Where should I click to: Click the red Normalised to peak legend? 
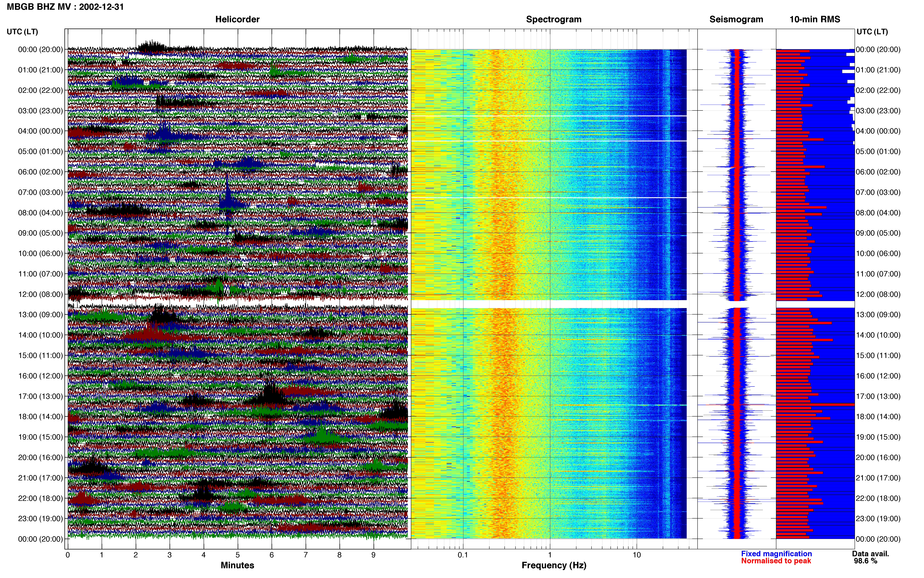click(776, 561)
